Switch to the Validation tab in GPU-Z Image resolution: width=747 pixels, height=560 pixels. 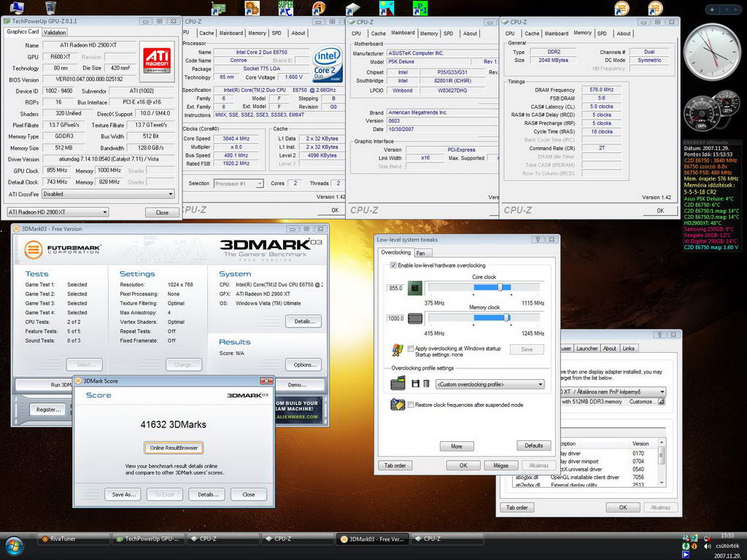pyautogui.click(x=54, y=32)
